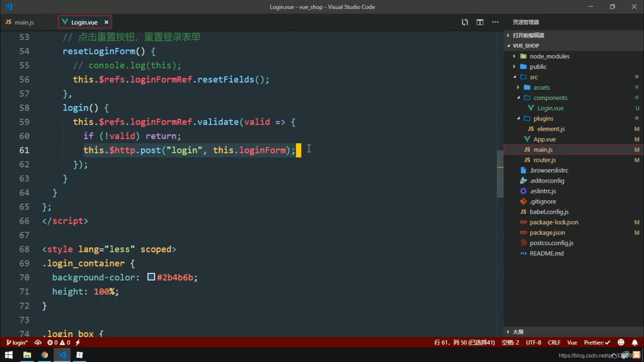644x362 pixels.
Task: Open router.js file in explorer
Action: [x=544, y=160]
